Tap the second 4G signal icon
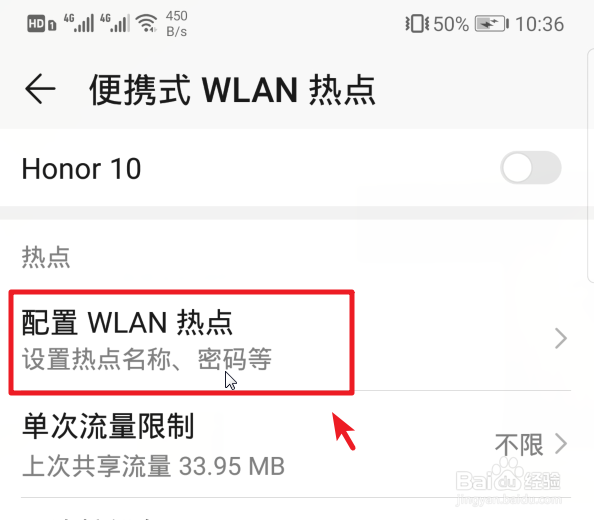This screenshot has width=594, height=520. pyautogui.click(x=115, y=23)
